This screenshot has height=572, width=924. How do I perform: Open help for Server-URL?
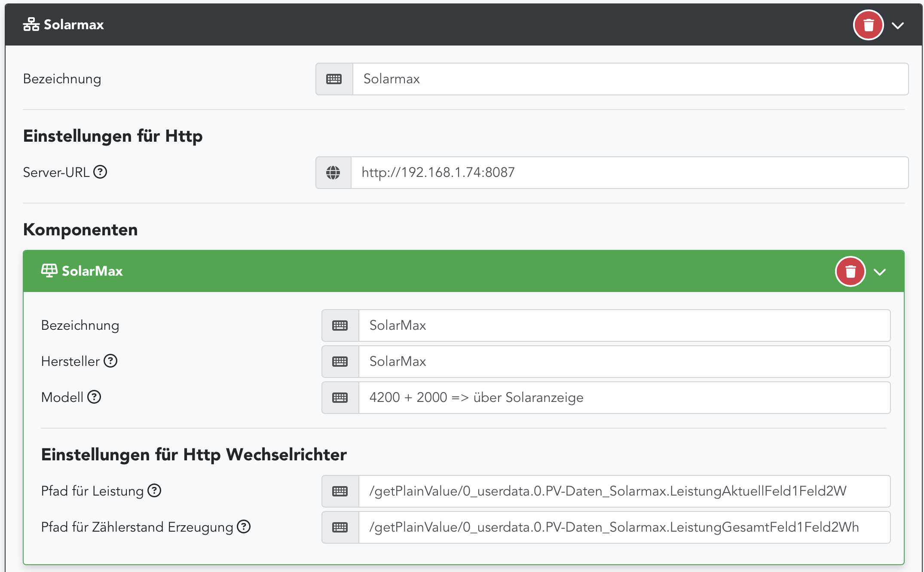(100, 172)
